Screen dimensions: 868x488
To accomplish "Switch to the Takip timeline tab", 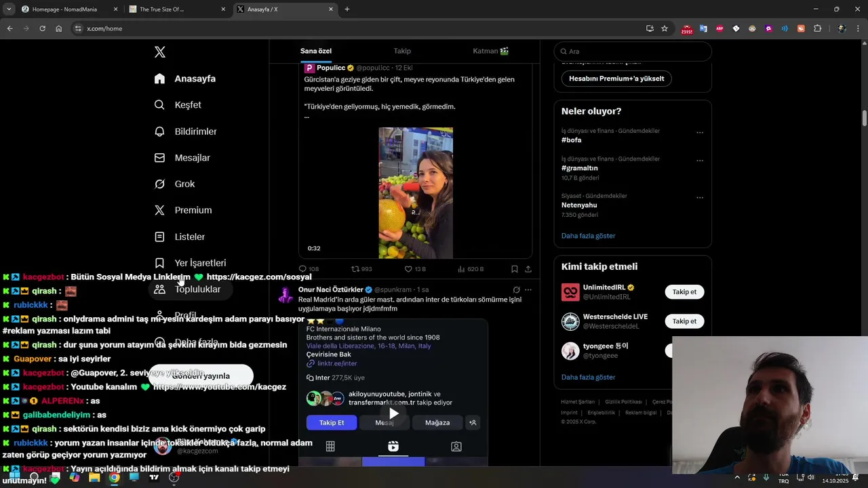I will (x=402, y=51).
